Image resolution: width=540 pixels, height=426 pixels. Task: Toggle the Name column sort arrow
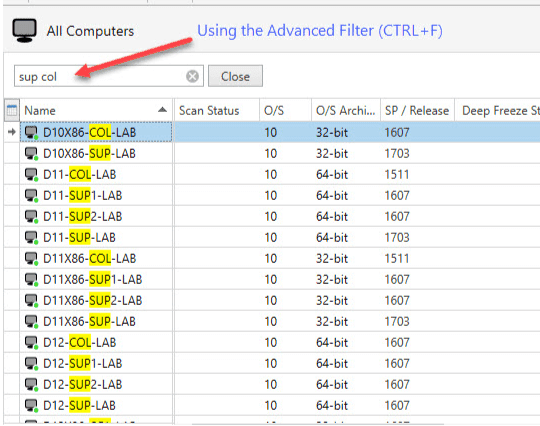point(162,110)
